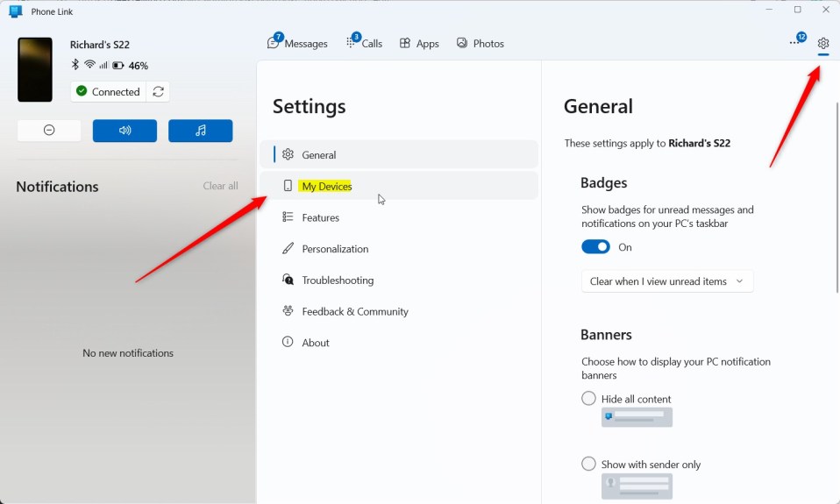Turn off the Badges toggle switch
Viewport: 840px width, 504px height.
[595, 247]
